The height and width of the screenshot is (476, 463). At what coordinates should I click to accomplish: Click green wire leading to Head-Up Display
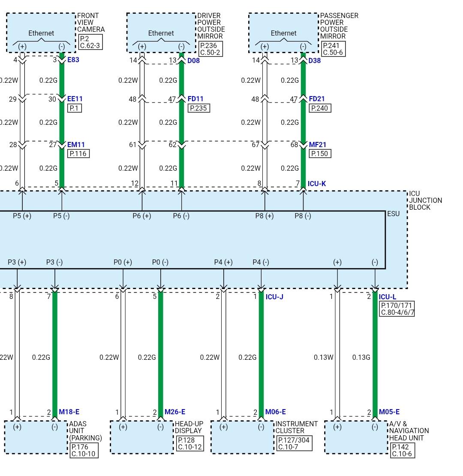(160, 354)
